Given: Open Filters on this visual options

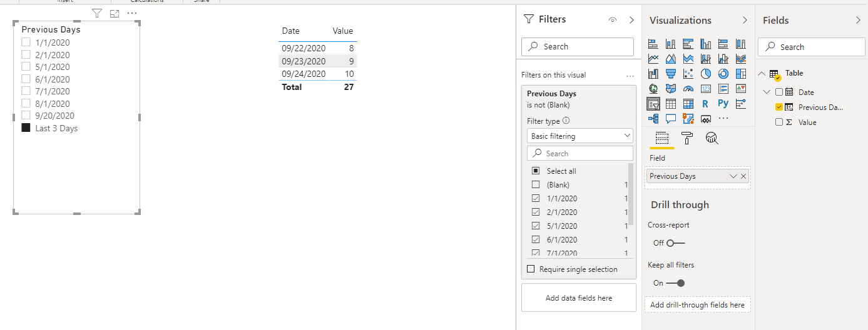Looking at the screenshot, I should tap(630, 75).
